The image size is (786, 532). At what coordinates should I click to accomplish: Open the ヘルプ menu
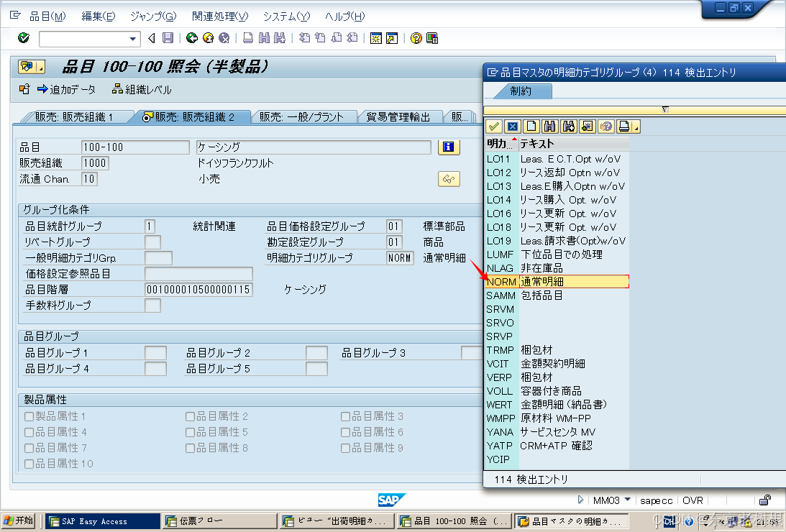pyautogui.click(x=345, y=16)
